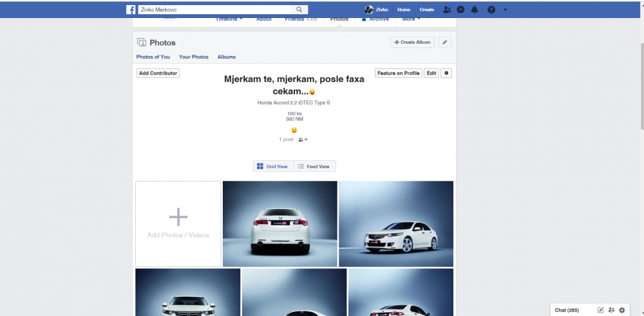
Task: Click the pencil icon beside Create Album
Action: (x=445, y=42)
